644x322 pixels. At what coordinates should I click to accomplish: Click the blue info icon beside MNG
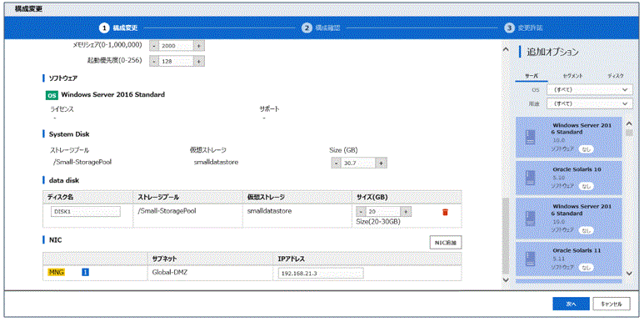point(85,272)
